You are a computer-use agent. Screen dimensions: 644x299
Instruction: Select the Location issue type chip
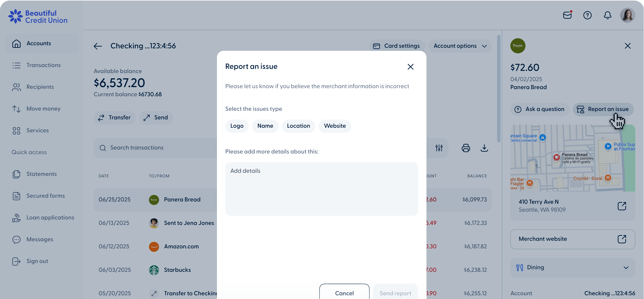click(x=298, y=126)
